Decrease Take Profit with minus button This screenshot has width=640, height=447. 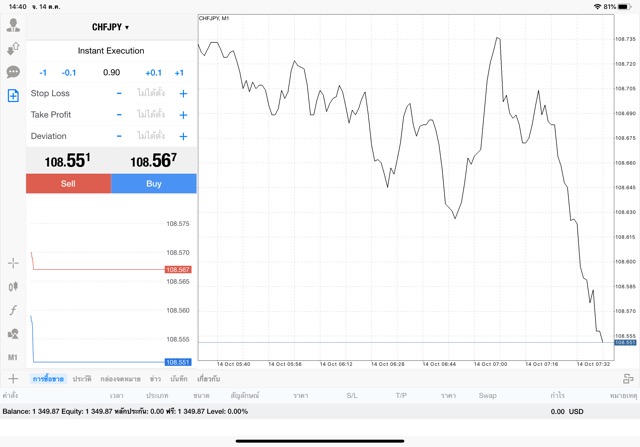click(119, 115)
